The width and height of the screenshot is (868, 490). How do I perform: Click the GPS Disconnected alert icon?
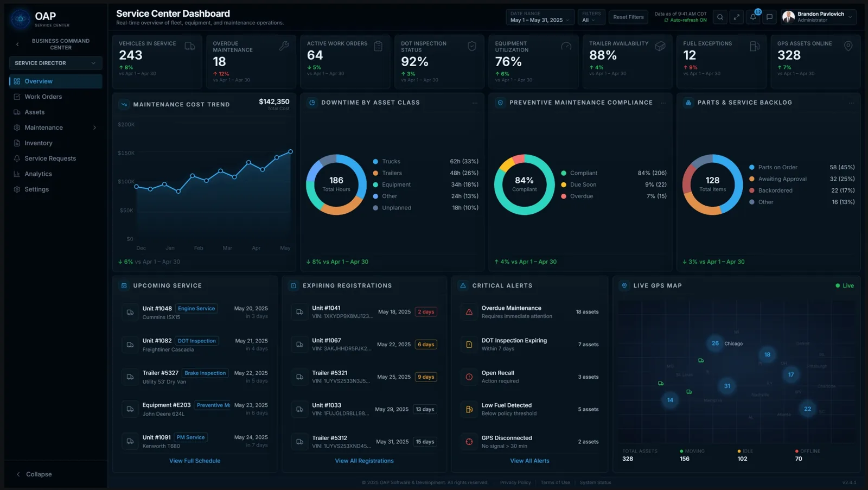point(469,442)
